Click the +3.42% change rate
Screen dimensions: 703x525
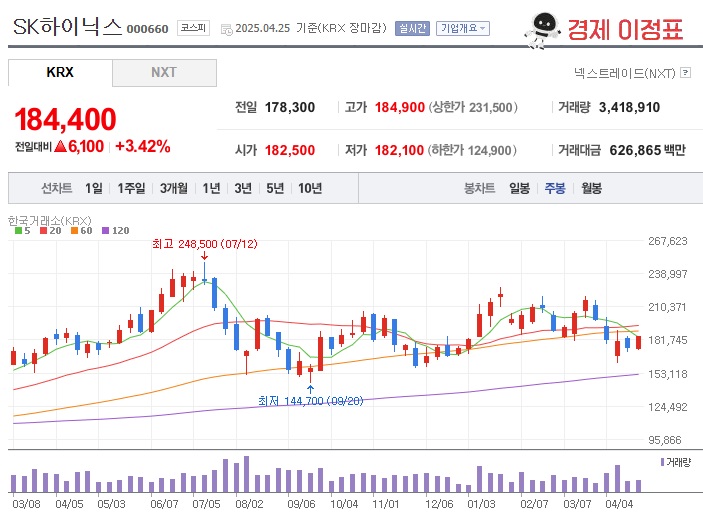tap(143, 146)
